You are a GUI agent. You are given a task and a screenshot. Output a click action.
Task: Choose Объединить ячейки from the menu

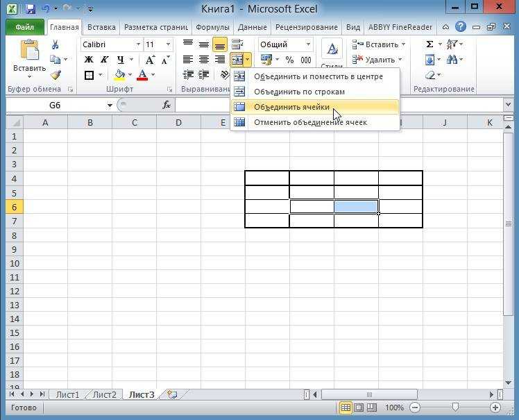(315, 107)
